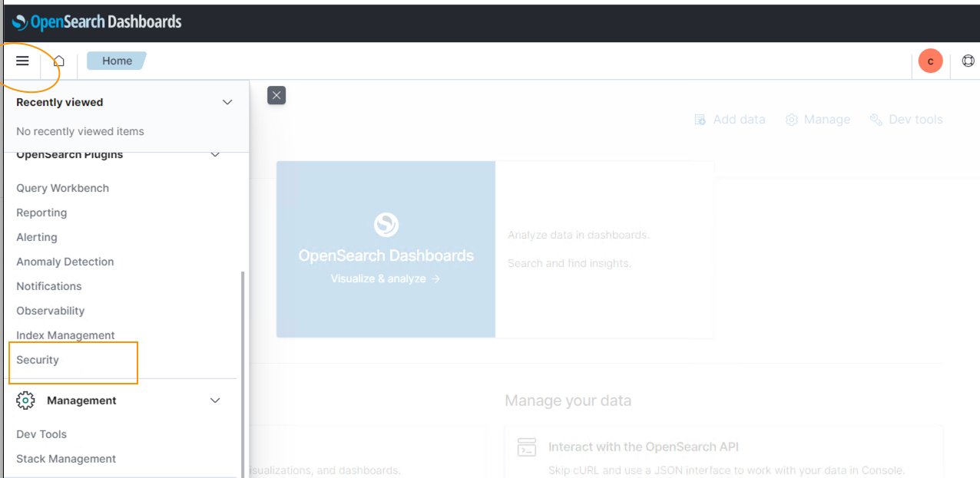Open Security in the side menu

[x=38, y=360]
